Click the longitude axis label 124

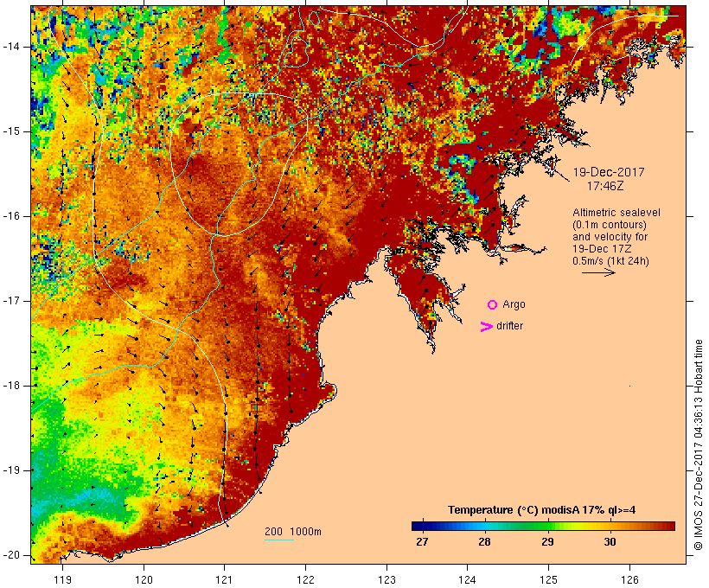(x=468, y=580)
